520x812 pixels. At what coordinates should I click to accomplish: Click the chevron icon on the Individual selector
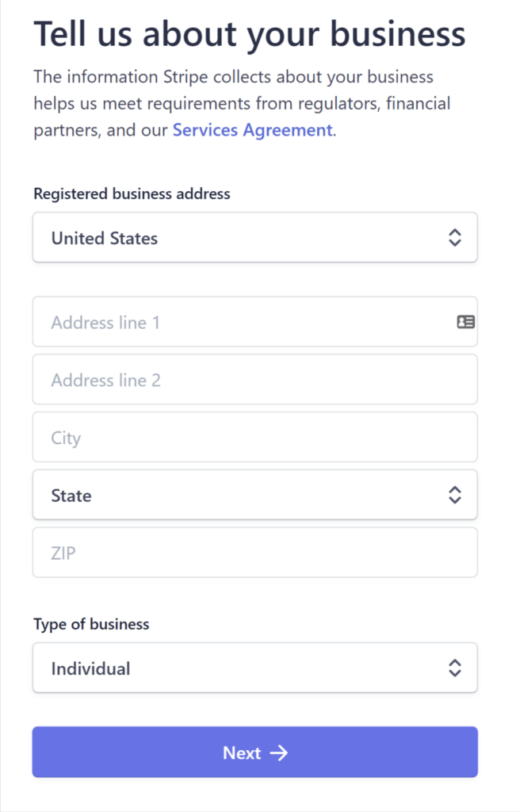455,668
